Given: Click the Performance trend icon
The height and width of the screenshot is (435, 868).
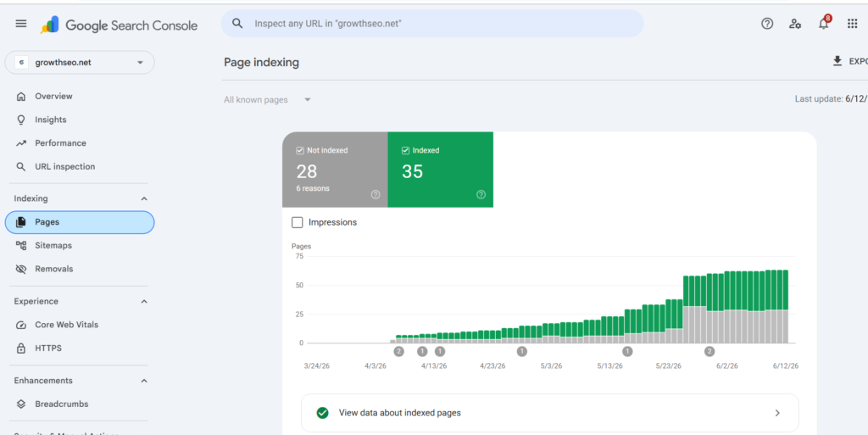Looking at the screenshot, I should (x=21, y=142).
